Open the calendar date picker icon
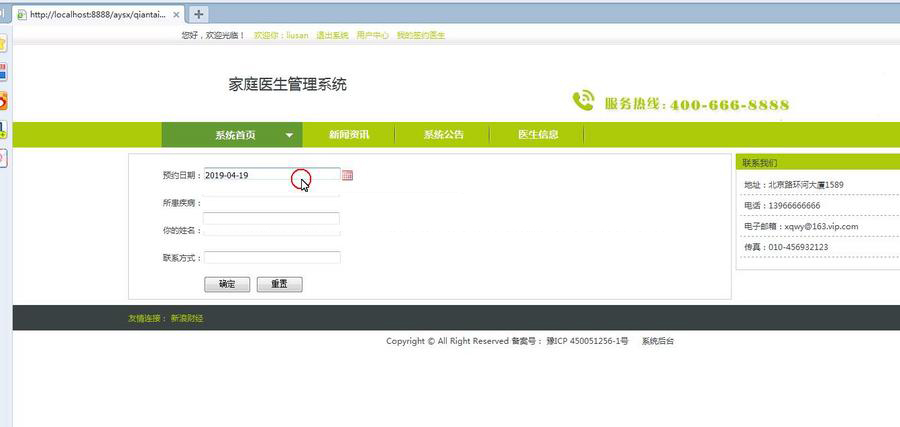Viewport: 900px width, 427px height. coord(347,176)
